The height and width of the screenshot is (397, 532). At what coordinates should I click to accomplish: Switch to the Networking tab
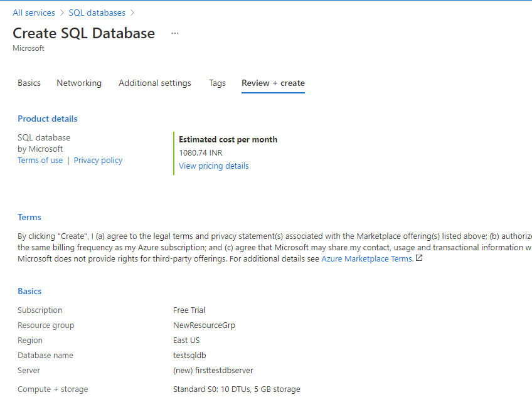[x=79, y=83]
